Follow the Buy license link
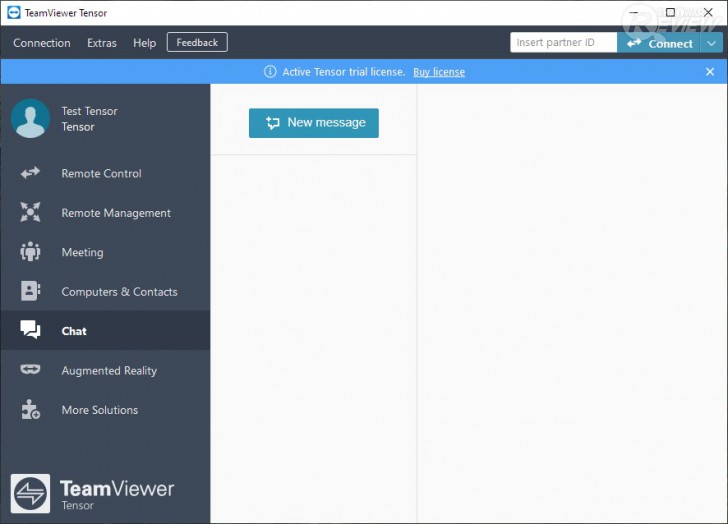 point(439,72)
